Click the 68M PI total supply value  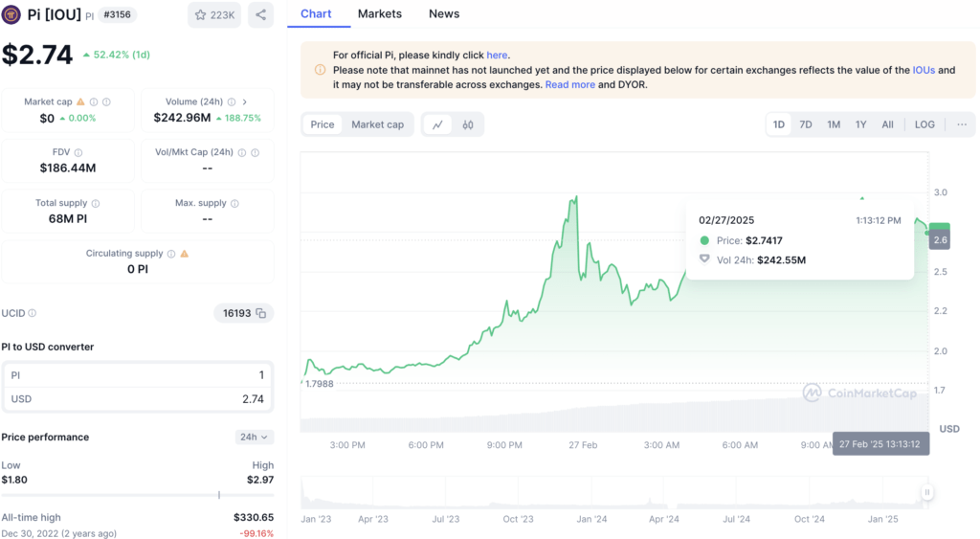click(68, 219)
